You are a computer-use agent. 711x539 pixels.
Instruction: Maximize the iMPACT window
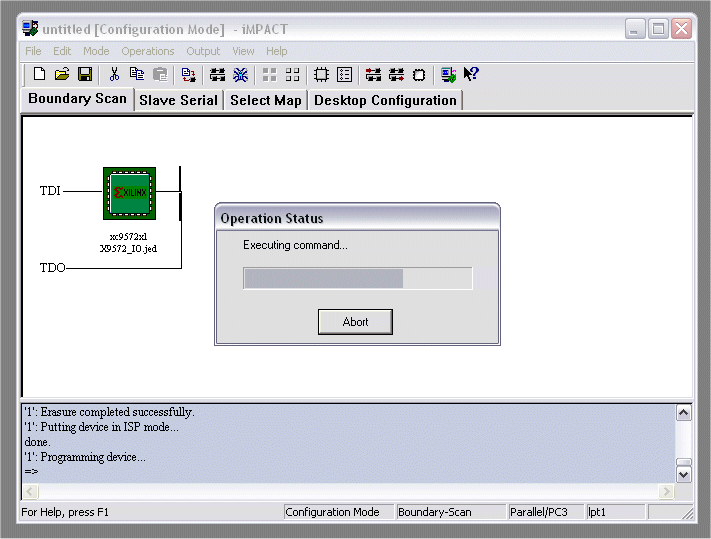click(658, 29)
